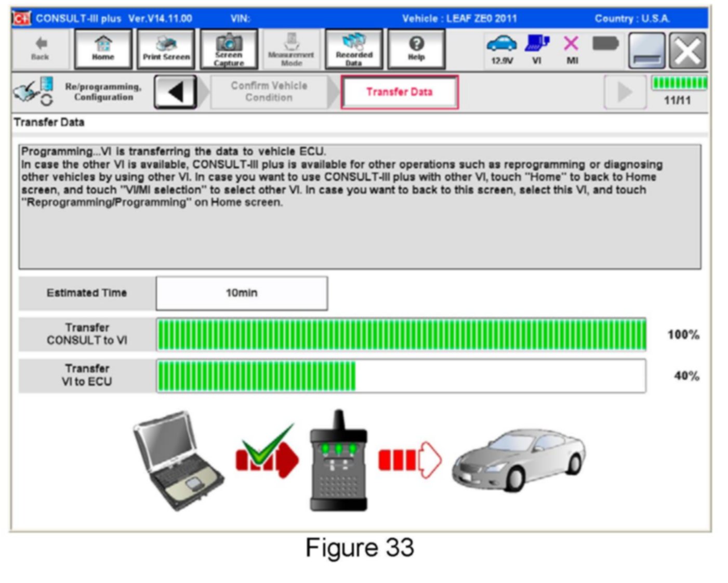Go to previous step with black arrow

pyautogui.click(x=176, y=92)
